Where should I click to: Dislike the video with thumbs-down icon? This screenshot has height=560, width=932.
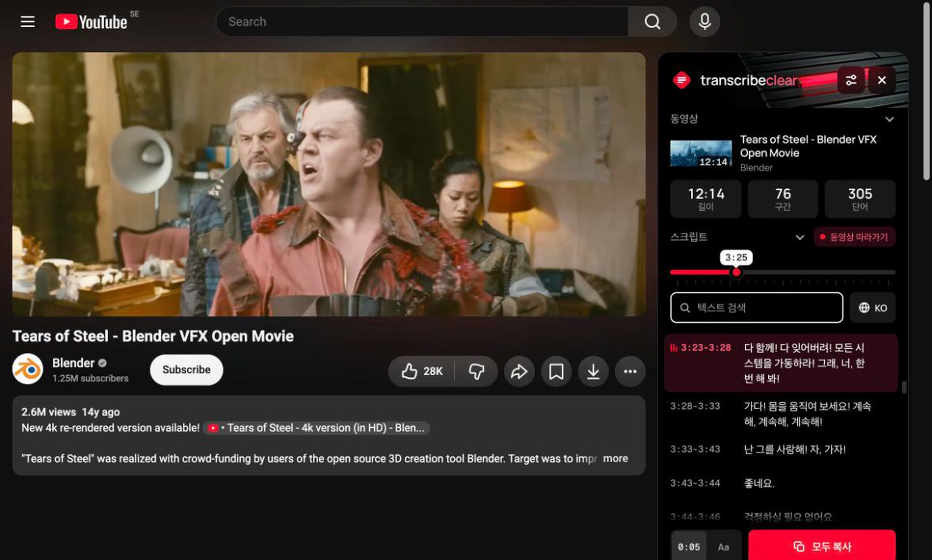click(476, 371)
